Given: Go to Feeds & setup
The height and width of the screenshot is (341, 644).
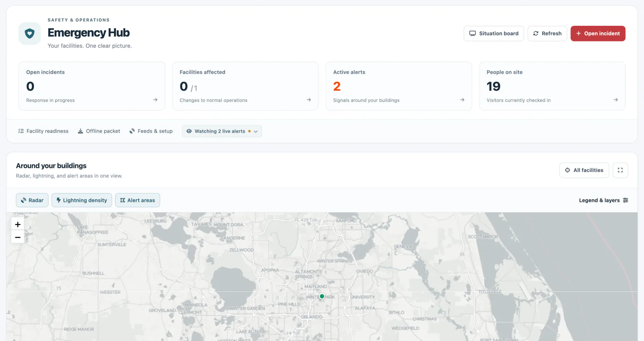Looking at the screenshot, I should tap(151, 131).
